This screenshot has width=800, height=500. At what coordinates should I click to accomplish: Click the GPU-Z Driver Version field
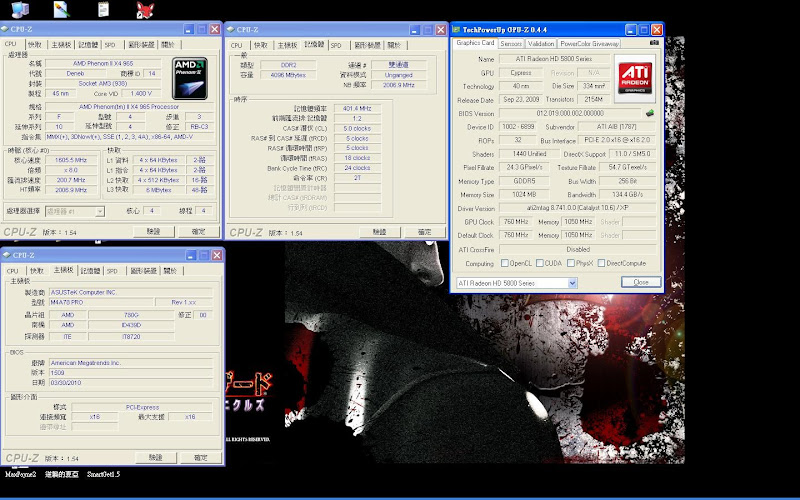click(x=578, y=208)
